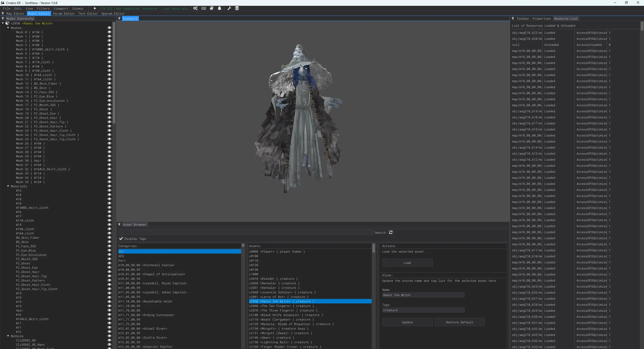Hide Mesh 35 { #12# }
This screenshot has height=349, width=644.
pos(109,182)
